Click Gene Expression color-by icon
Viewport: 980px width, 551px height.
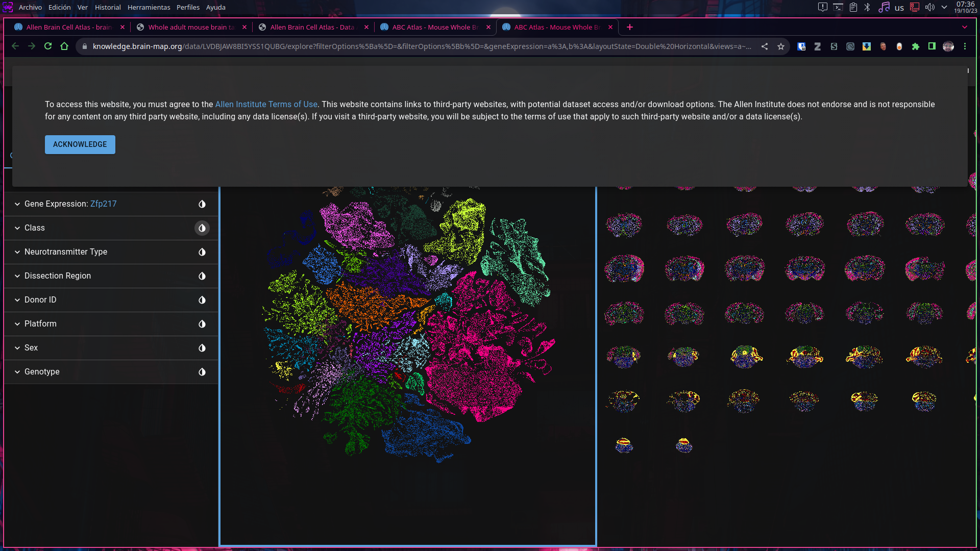(x=202, y=204)
